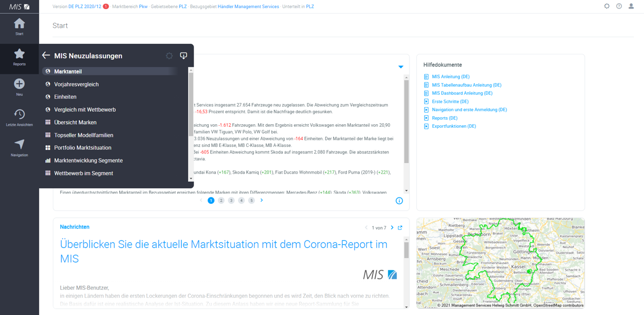Click the blue info icon below the report text
The image size is (644, 315).
399,201
